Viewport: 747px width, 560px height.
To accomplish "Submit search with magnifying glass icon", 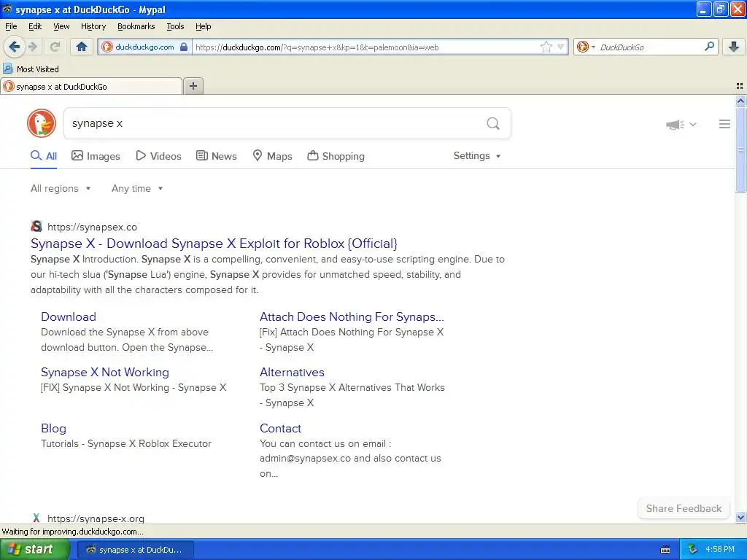I will click(493, 124).
